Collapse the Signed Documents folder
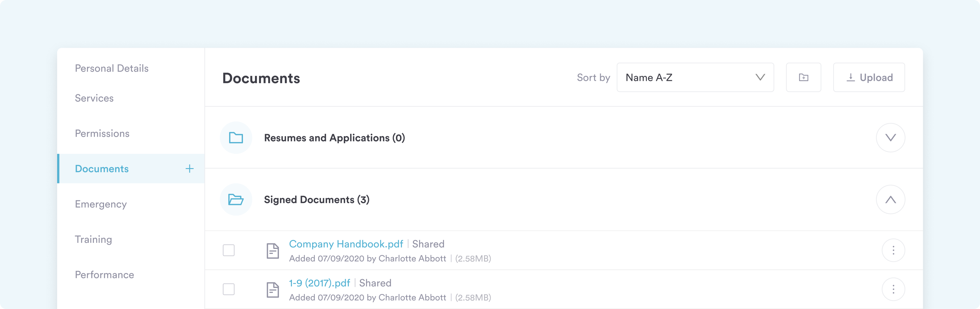The height and width of the screenshot is (309, 980). point(890,199)
